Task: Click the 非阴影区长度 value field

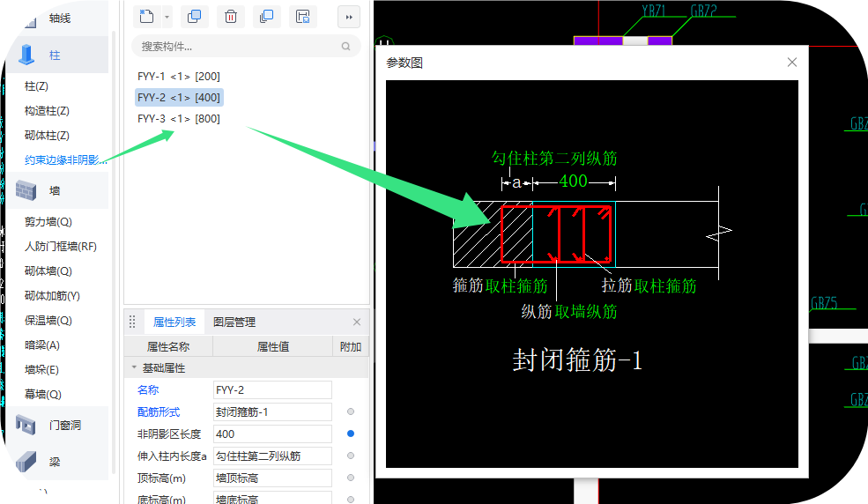Action: [x=272, y=434]
